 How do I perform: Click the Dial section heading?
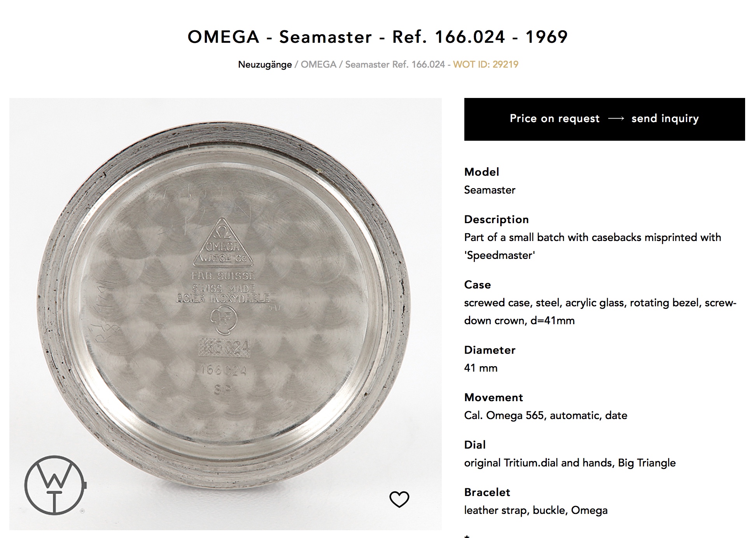coord(475,445)
